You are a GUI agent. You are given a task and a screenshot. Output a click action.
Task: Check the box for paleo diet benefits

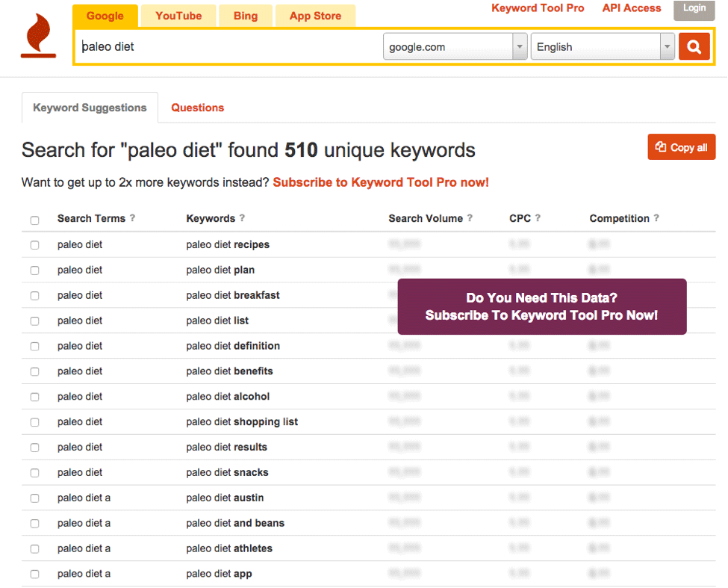pos(35,371)
